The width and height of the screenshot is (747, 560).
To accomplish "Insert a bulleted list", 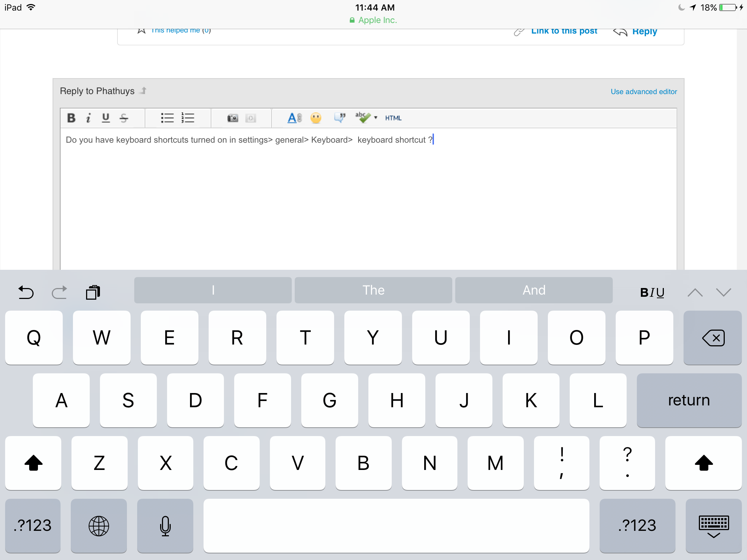I will coord(167,118).
